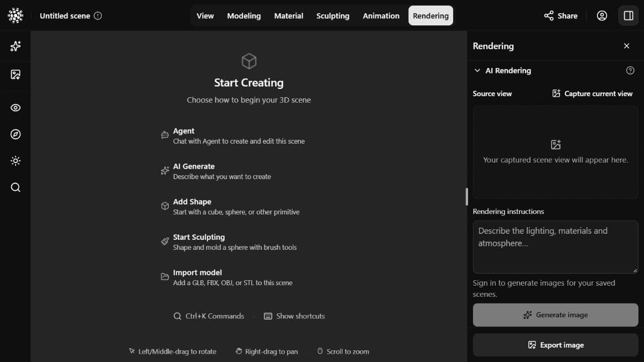Switch to the Animation tab
644x362 pixels.
[x=381, y=15]
